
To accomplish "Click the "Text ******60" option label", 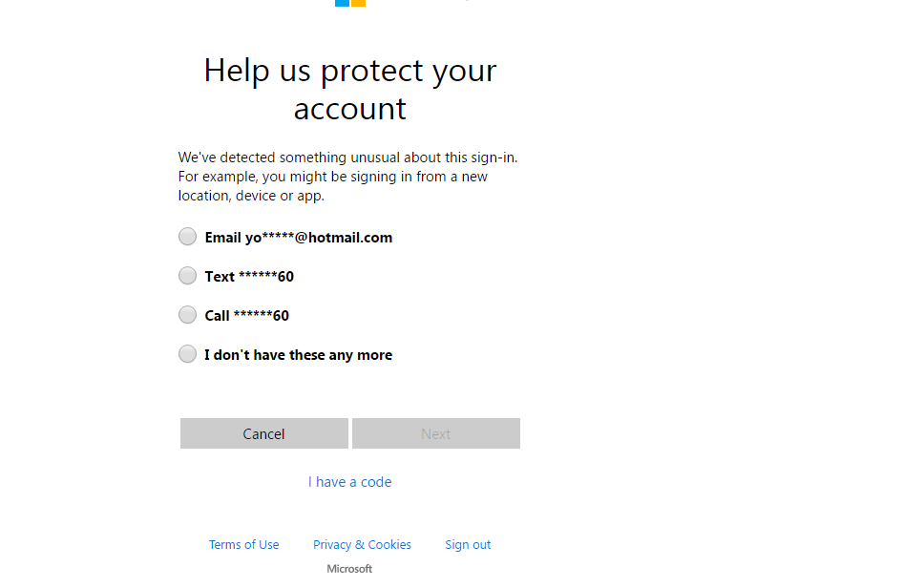I will tap(249, 277).
